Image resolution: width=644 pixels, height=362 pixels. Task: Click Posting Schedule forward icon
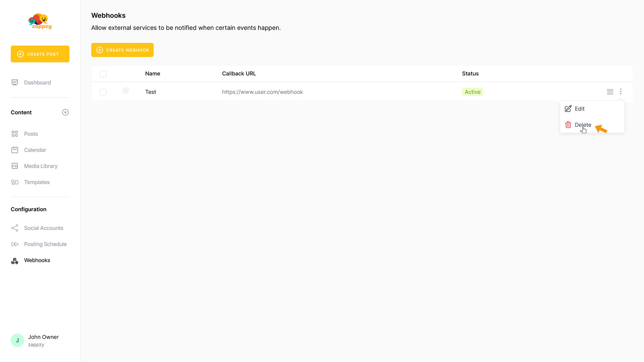(x=15, y=244)
